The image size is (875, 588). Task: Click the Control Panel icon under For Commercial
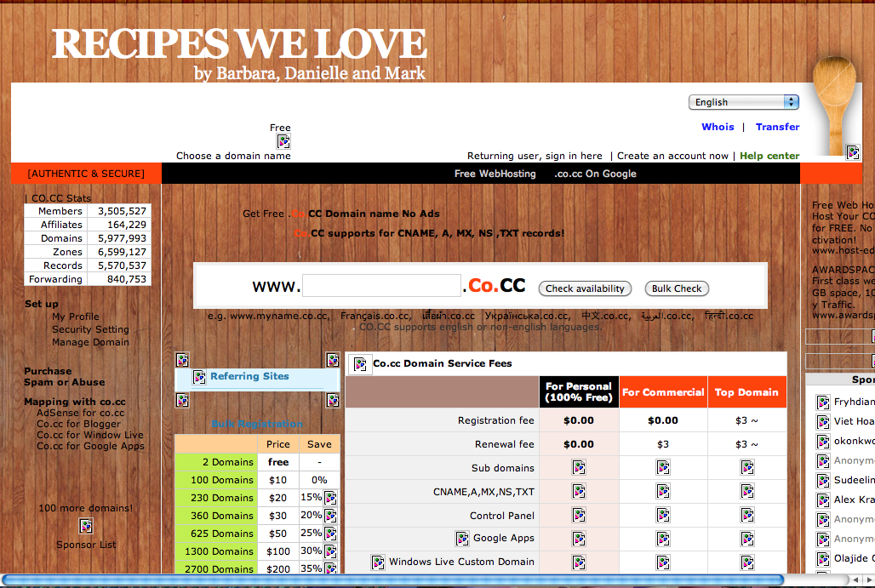click(663, 515)
